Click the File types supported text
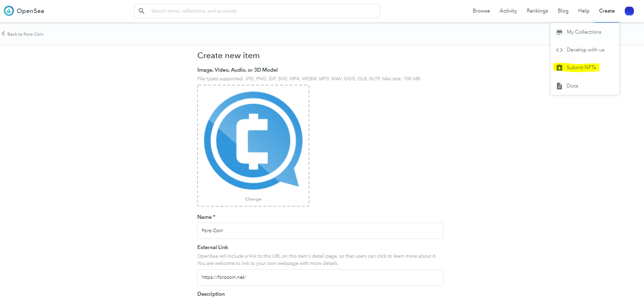This screenshot has height=300, width=644. [x=309, y=78]
